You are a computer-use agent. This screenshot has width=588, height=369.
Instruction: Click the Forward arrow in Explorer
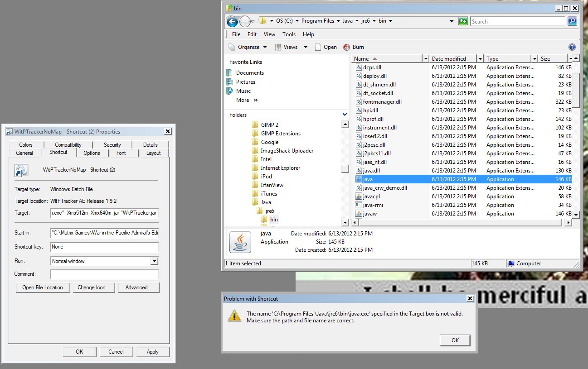click(x=245, y=21)
